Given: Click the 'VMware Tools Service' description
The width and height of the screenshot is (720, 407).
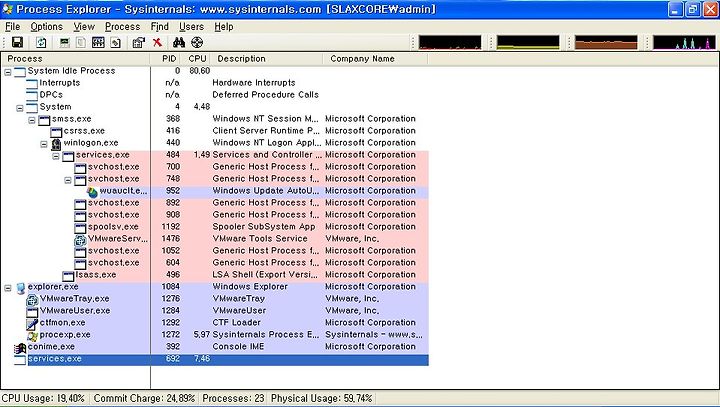Looking at the screenshot, I should pos(260,238).
